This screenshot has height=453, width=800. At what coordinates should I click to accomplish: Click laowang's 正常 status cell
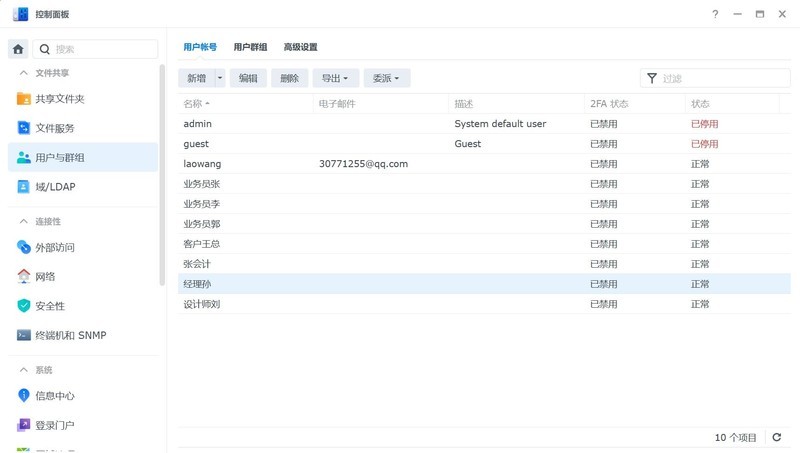click(700, 164)
